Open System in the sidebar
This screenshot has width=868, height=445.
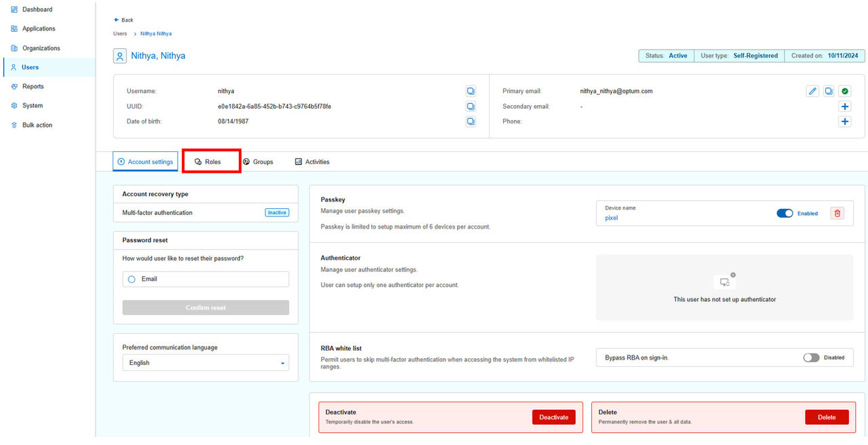[x=33, y=106]
